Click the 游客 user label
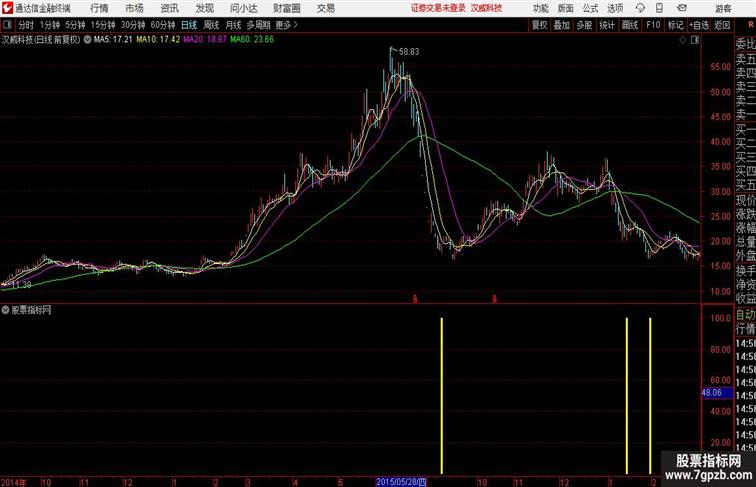Image resolution: width=756 pixels, height=487 pixels. 723,8
